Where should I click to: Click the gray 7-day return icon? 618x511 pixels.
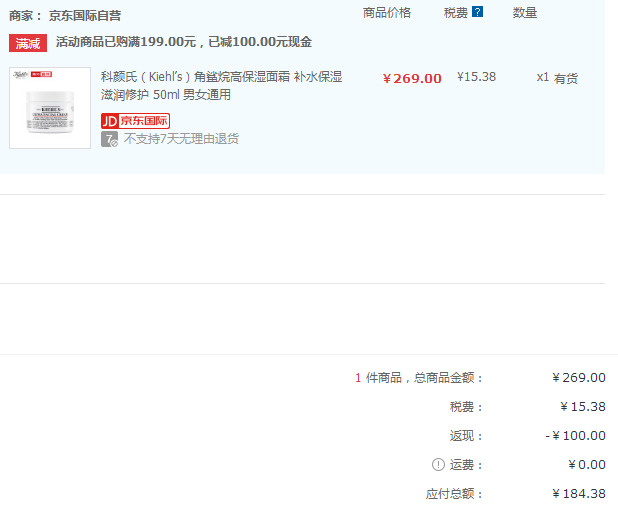coord(109,139)
